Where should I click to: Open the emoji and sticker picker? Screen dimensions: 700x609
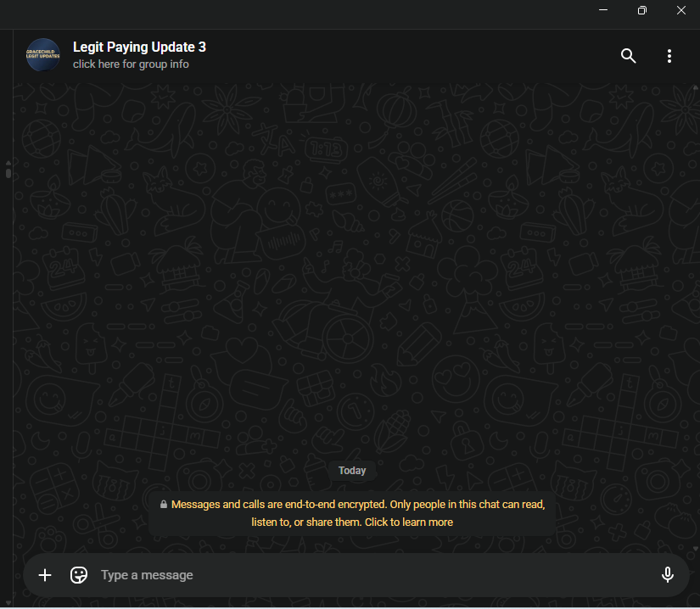pos(79,575)
